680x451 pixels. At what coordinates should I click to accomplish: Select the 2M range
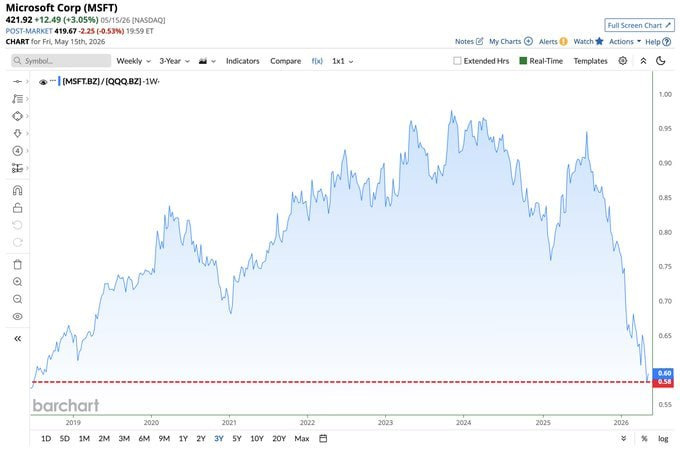104,438
